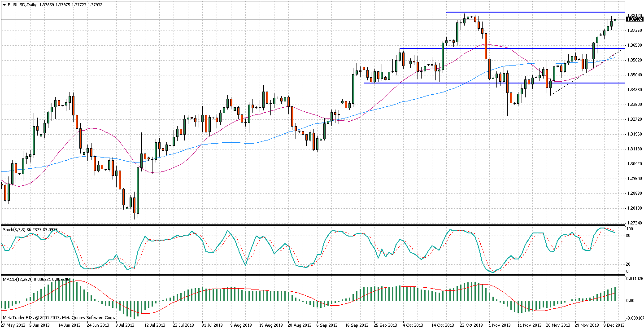The width and height of the screenshot is (644, 329).
Task: Click the 16 Sep 2013 date label
Action: click(357, 325)
